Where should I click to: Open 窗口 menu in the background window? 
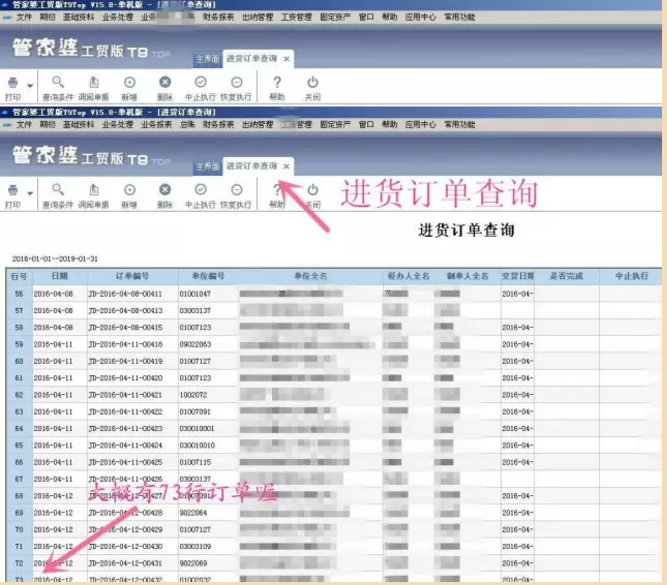click(366, 17)
